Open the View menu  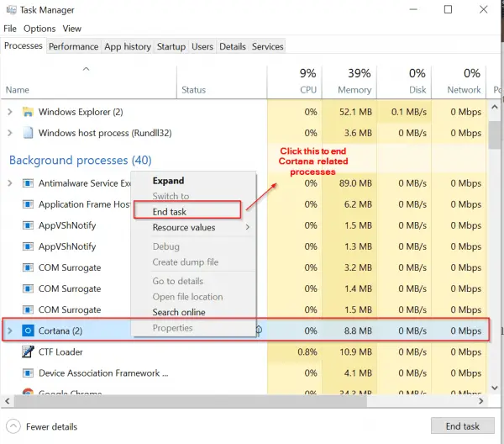click(72, 29)
